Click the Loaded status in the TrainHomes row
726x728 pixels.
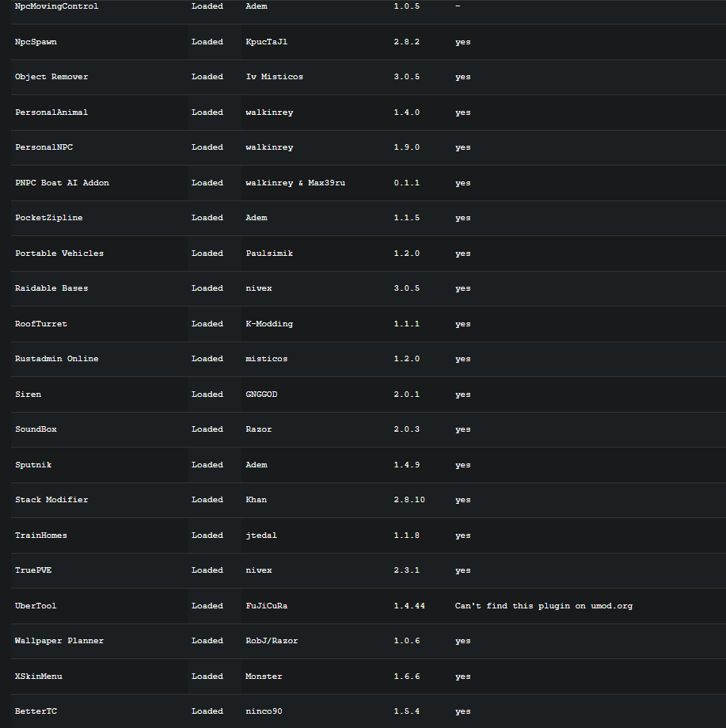[x=207, y=536]
